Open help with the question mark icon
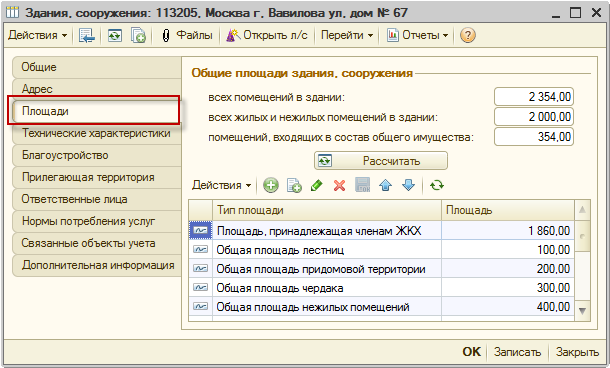The height and width of the screenshot is (368, 610). [x=468, y=35]
